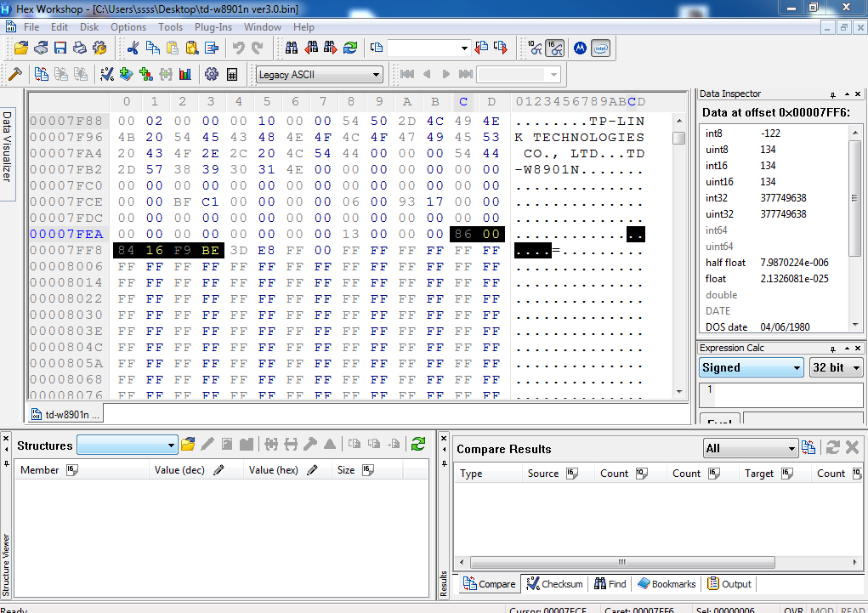Click the Copy icon in toolbar
Viewport: 868px width, 613px height.
[x=153, y=48]
